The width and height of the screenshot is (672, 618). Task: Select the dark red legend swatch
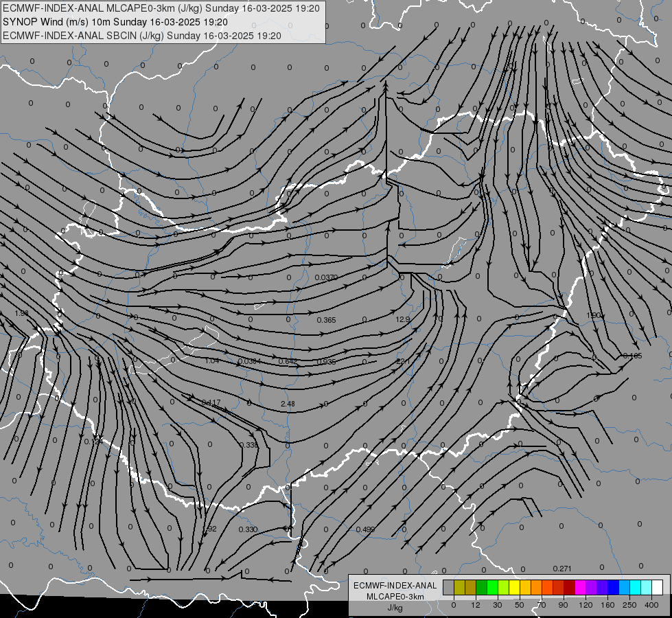(x=570, y=587)
